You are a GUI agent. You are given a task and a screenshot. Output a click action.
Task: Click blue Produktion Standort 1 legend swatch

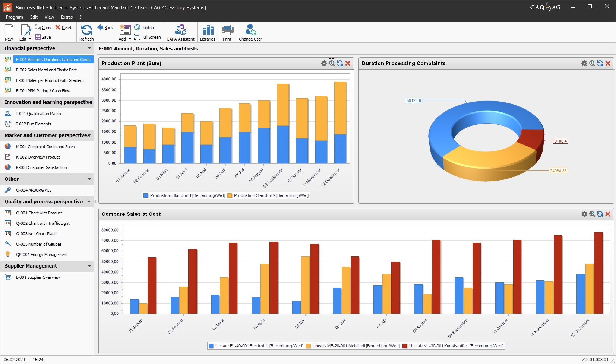146,196
